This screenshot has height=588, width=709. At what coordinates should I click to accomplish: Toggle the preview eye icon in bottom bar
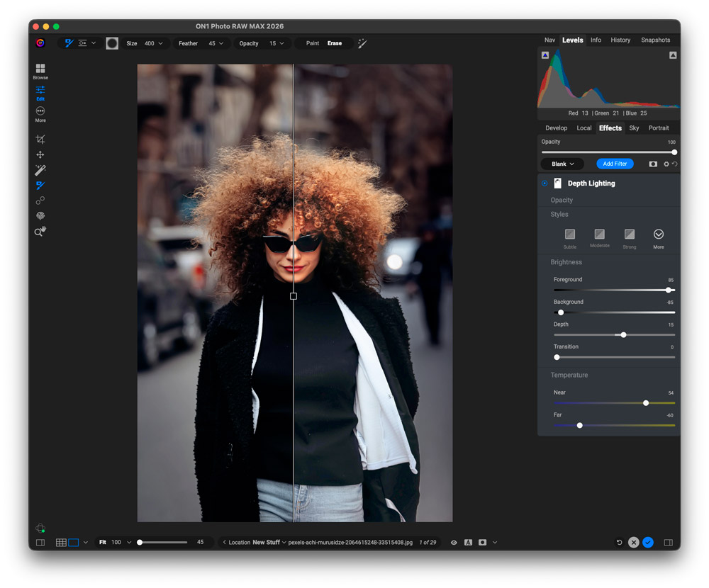coord(454,543)
